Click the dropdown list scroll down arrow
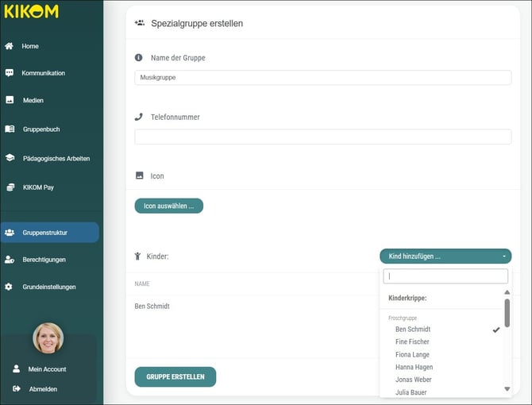 point(507,389)
